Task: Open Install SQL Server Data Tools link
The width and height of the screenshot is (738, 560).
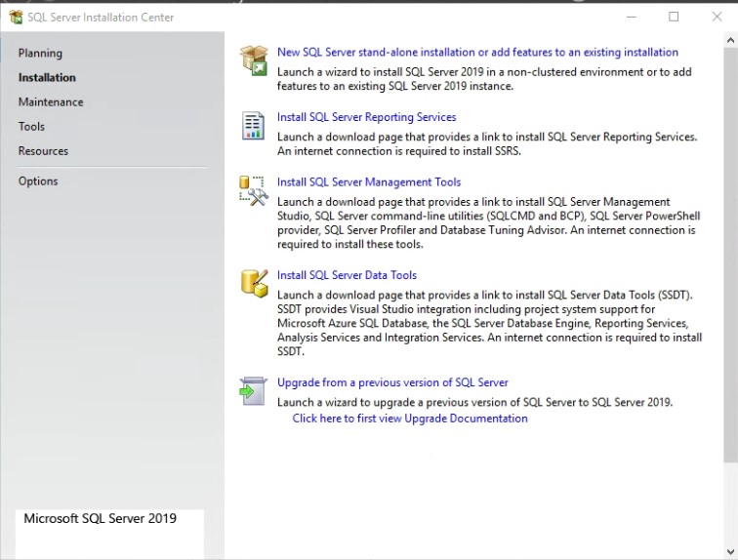Action: (x=347, y=275)
